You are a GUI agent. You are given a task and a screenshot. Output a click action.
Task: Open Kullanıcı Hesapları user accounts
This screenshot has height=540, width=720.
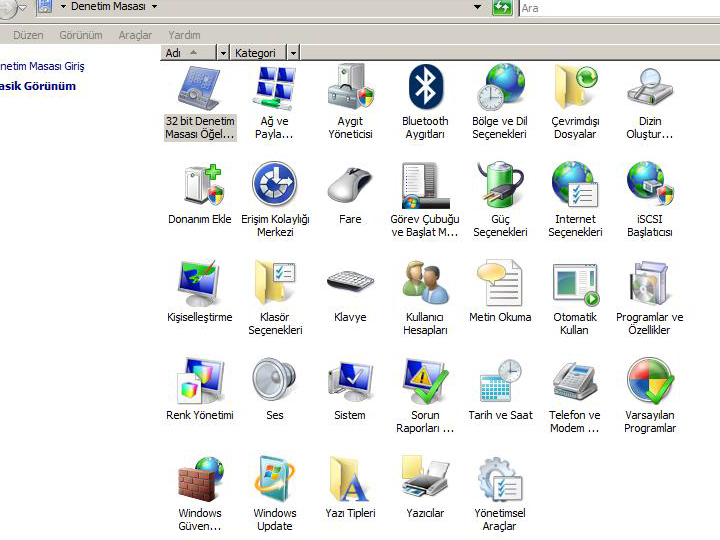tap(425, 284)
